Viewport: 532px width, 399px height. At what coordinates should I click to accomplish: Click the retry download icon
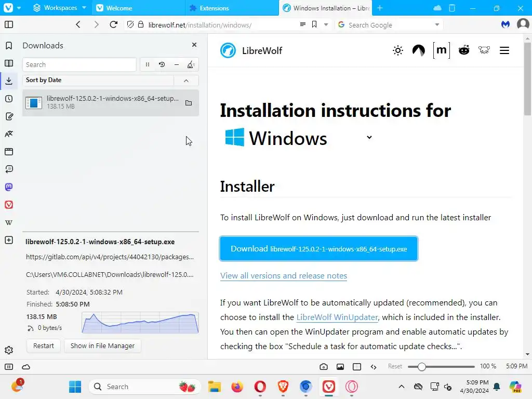coord(162,64)
